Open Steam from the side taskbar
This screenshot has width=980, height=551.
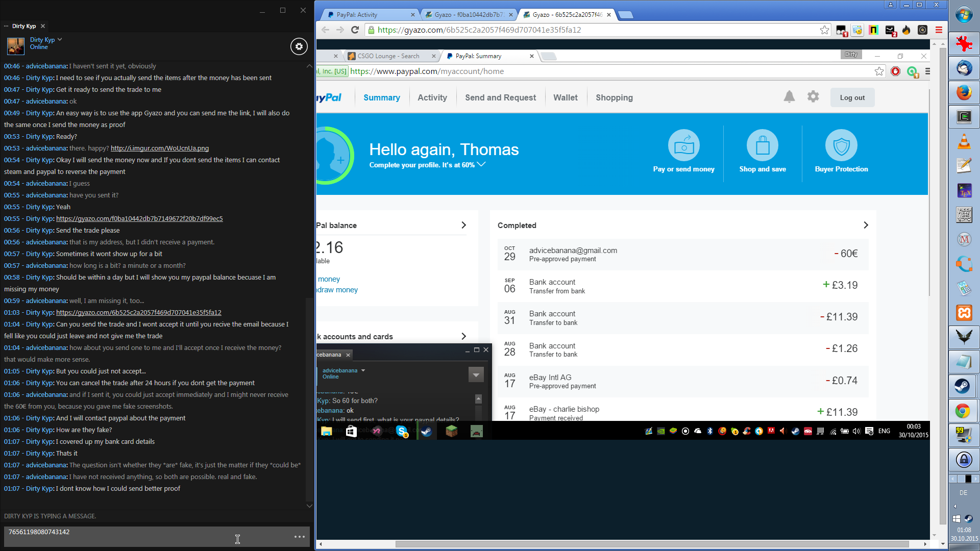[964, 386]
